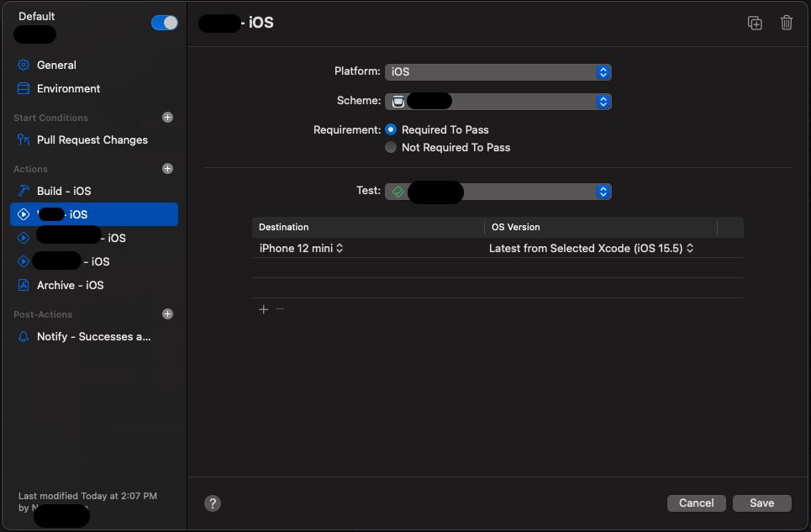Screen dimensions: 811x532
Task: Open the Platform dropdown
Action: point(498,72)
